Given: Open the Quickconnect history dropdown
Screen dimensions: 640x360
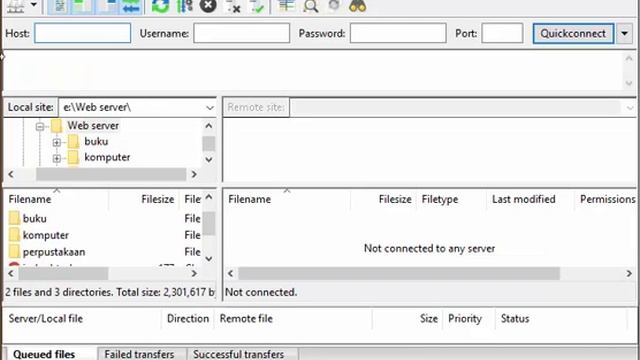Looking at the screenshot, I should pos(625,33).
